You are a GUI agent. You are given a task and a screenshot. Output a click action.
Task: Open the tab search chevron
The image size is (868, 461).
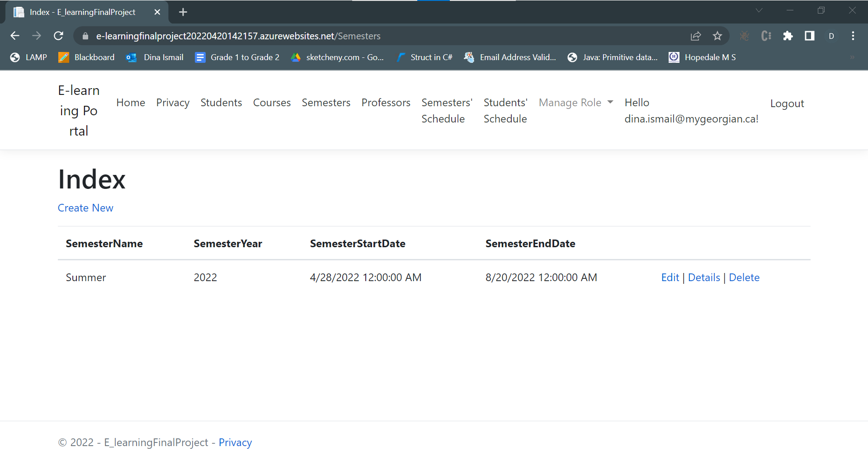[x=759, y=10]
